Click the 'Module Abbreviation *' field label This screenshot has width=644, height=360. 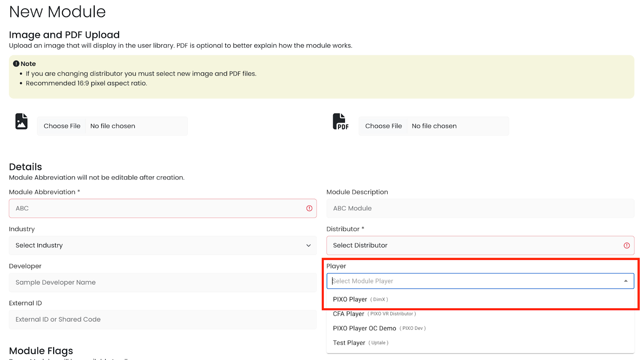[45, 192]
